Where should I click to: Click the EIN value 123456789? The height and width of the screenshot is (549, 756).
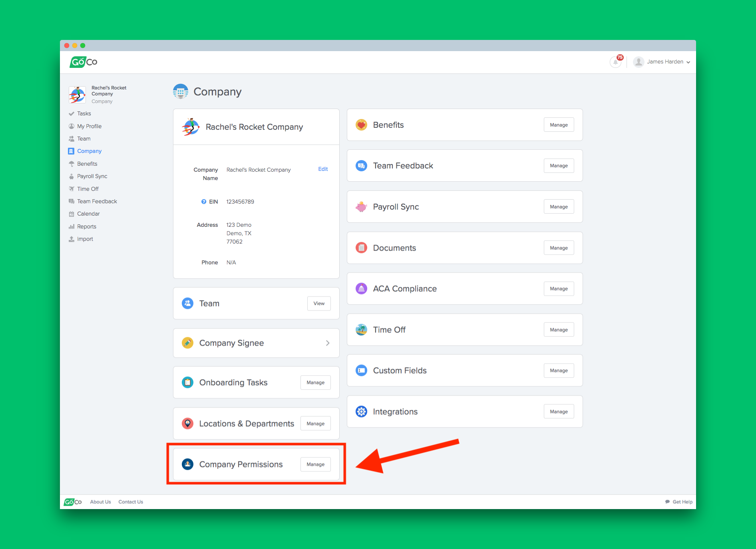point(240,202)
